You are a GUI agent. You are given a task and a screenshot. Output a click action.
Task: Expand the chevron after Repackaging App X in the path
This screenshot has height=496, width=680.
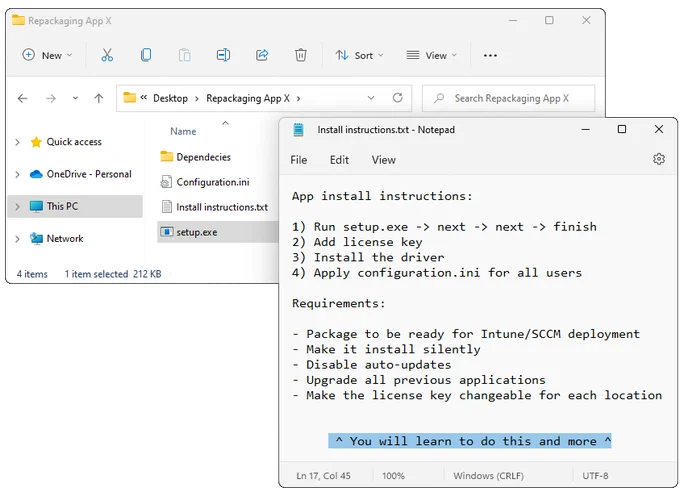pos(298,99)
